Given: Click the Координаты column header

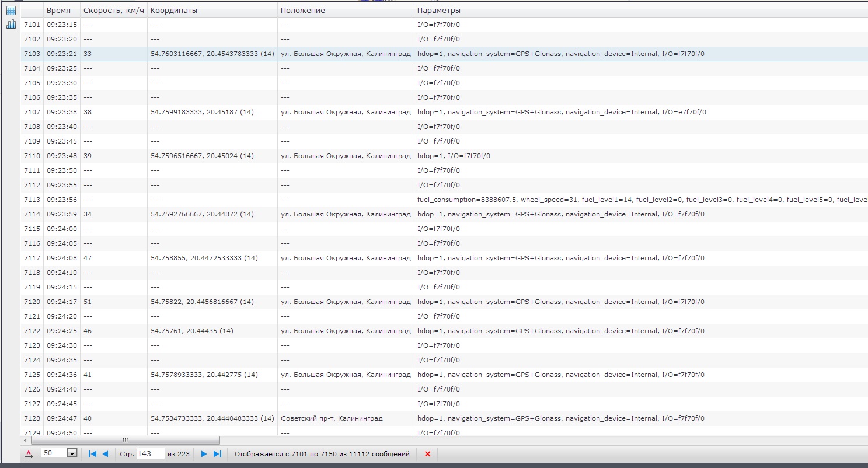Looking at the screenshot, I should click(173, 11).
